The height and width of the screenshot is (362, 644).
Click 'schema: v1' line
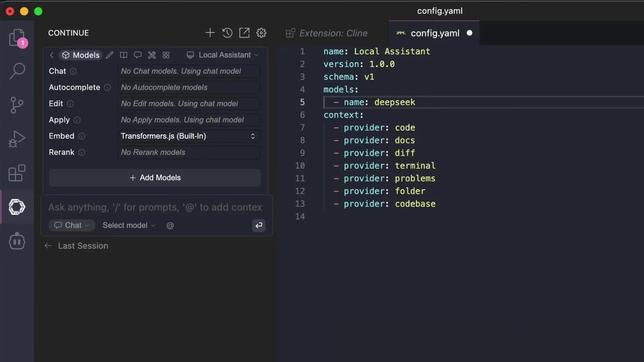(349, 77)
